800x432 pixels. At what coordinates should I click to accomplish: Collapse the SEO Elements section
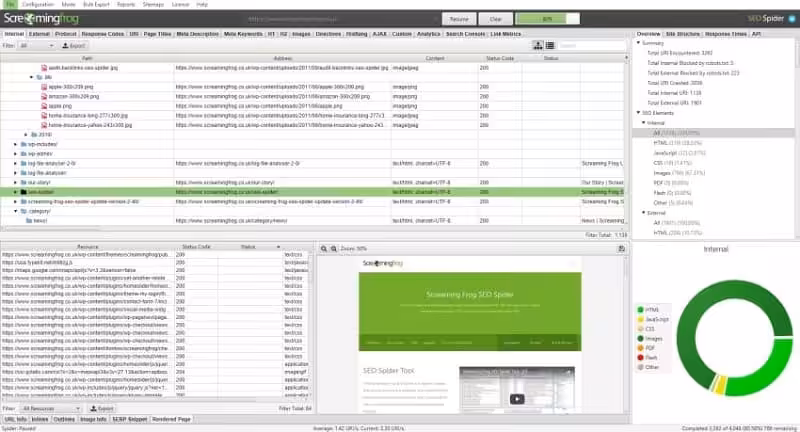[638, 113]
